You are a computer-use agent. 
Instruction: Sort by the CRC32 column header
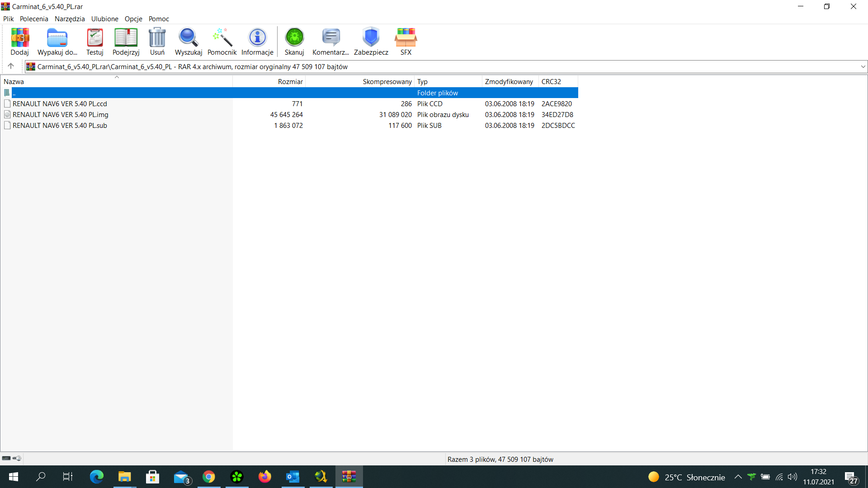558,82
